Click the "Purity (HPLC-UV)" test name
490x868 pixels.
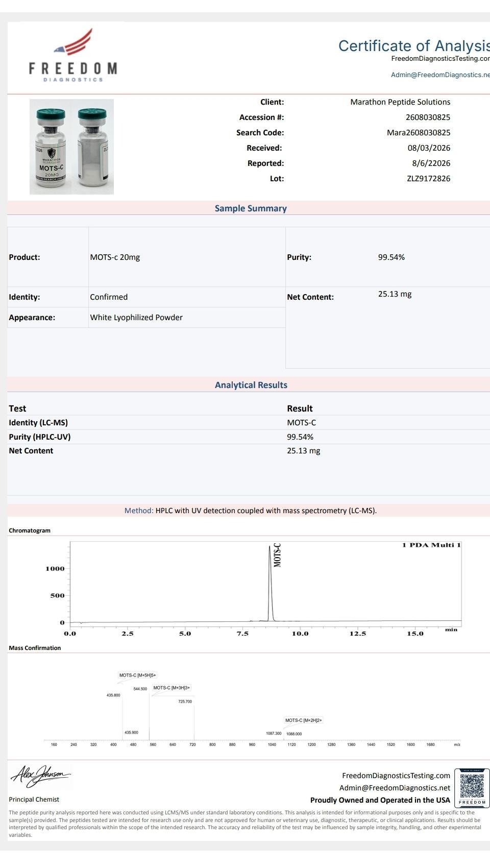(40, 437)
